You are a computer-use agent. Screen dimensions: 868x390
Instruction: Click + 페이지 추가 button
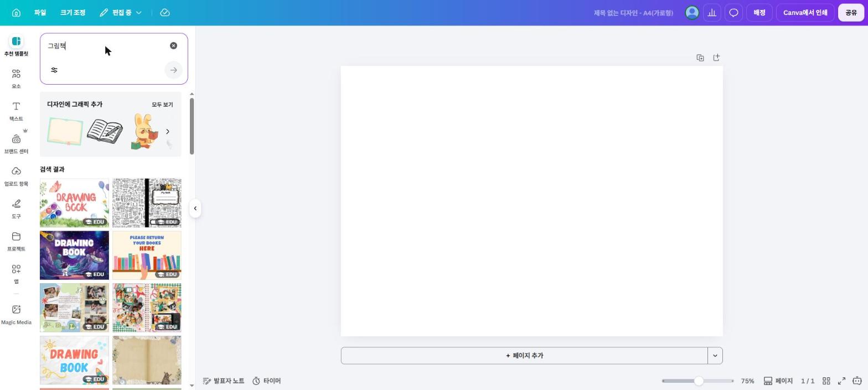click(524, 356)
